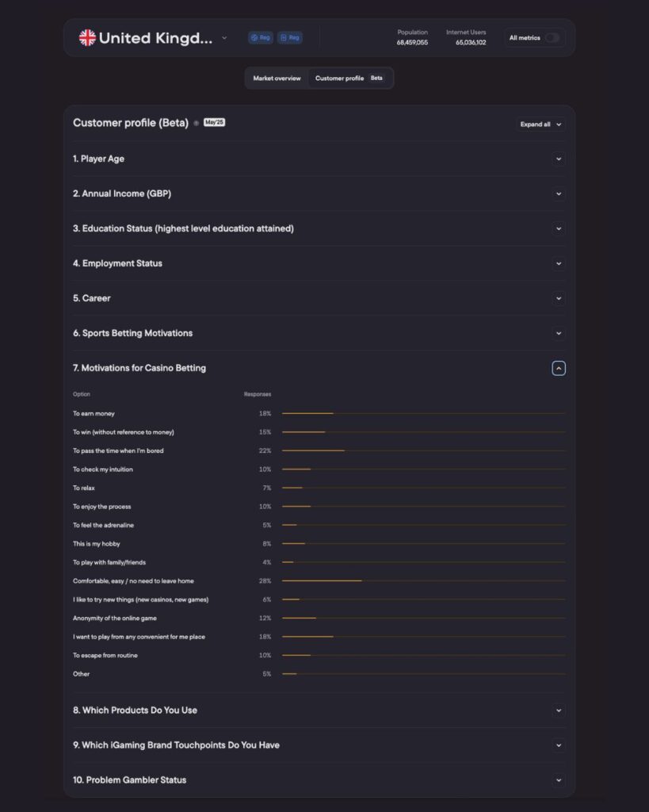Click the 28% Comfortable, easy response bar
Viewport: 649px width, 812px height.
[x=322, y=580]
